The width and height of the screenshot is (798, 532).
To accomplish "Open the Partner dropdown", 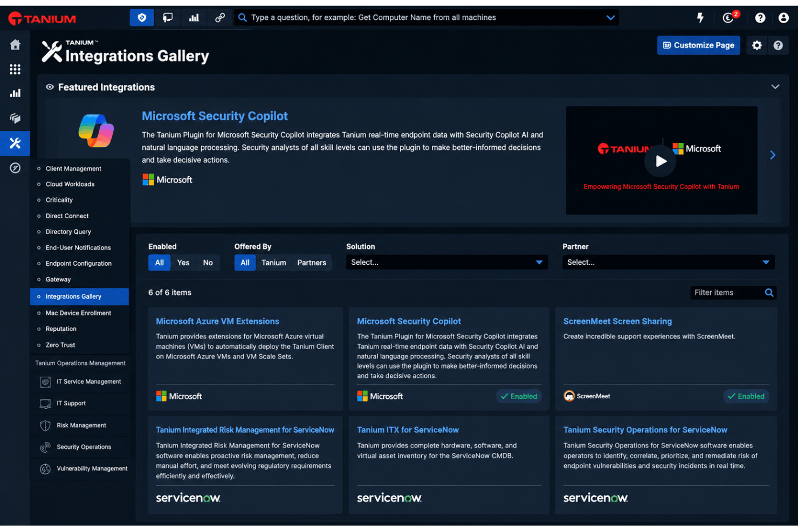I will [x=668, y=262].
